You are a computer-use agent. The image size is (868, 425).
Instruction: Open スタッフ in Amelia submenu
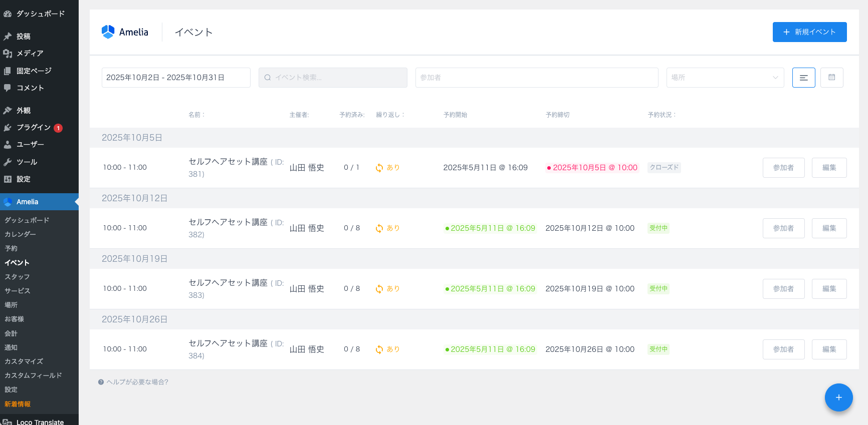click(17, 277)
